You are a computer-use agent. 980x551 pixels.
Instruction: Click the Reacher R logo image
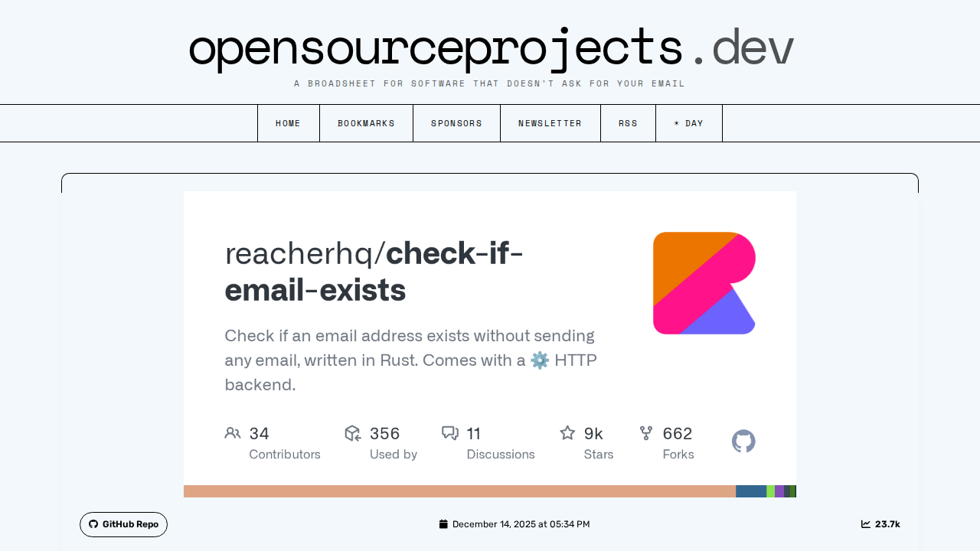pos(704,283)
